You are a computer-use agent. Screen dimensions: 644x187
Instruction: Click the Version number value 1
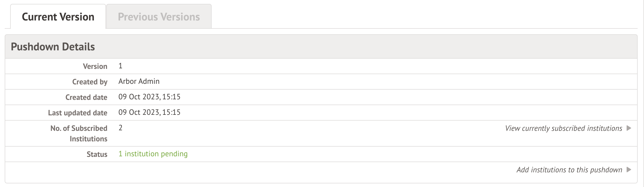point(120,66)
